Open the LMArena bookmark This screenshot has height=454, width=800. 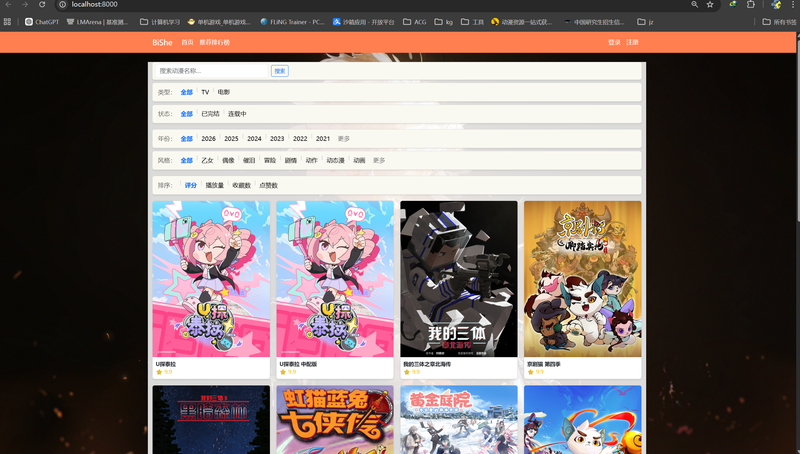click(97, 22)
